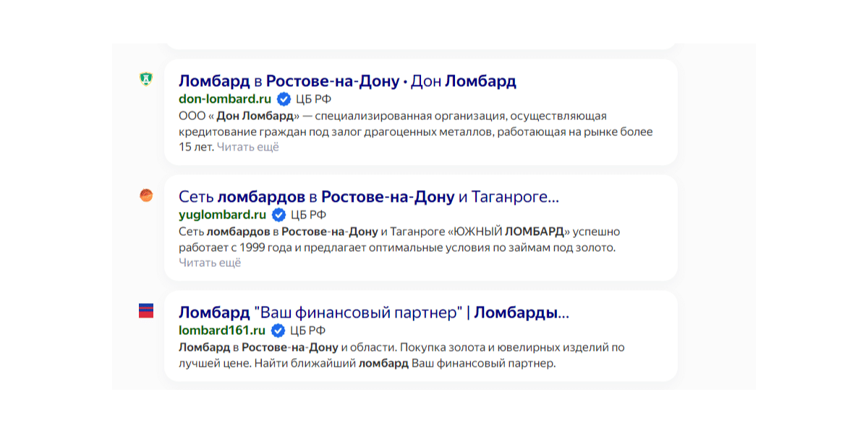The height and width of the screenshot is (434, 868).
Task: Open the "Сеть ломбардов в Ростове-на-Дону и Таганроге" result
Action: [x=369, y=197]
